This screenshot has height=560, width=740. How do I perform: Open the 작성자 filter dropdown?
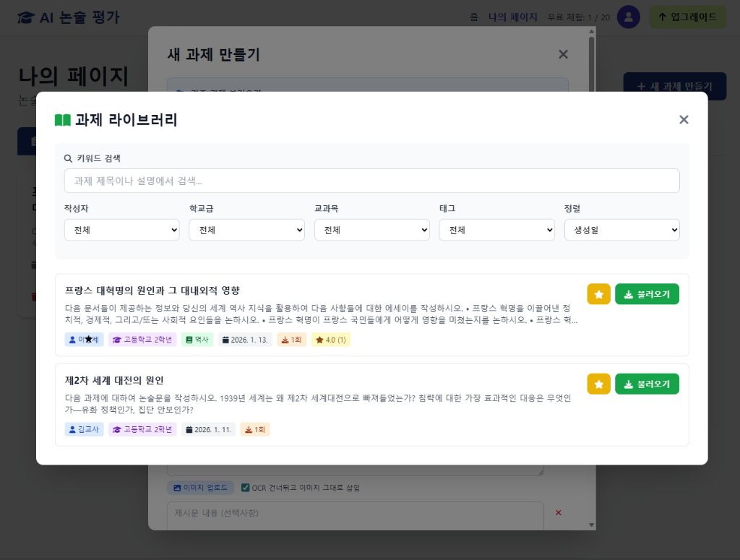pyautogui.click(x=121, y=230)
